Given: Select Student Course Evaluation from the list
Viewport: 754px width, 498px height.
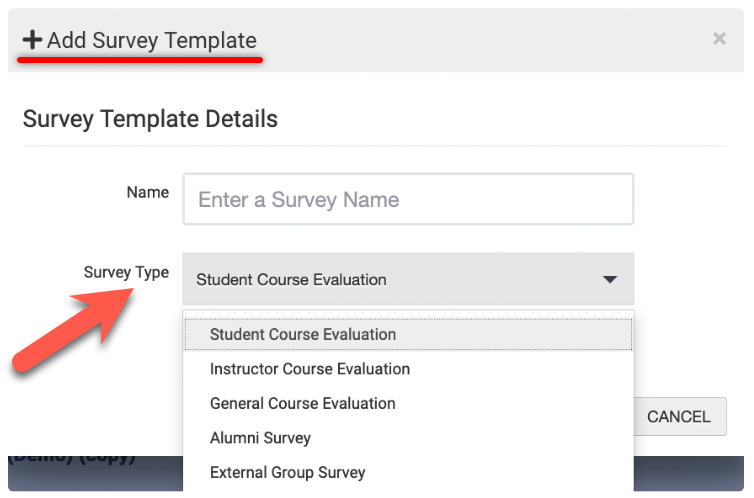Looking at the screenshot, I should point(303,334).
